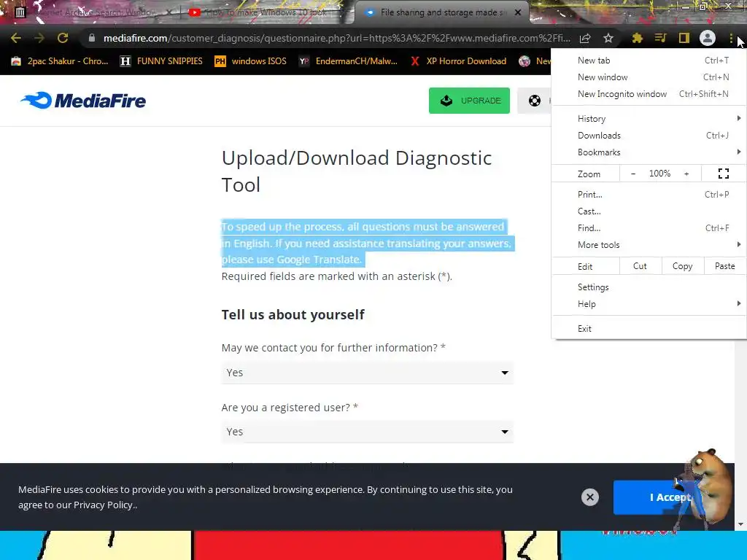Increase zoom with the plus button
747x560 pixels.
[x=686, y=174]
